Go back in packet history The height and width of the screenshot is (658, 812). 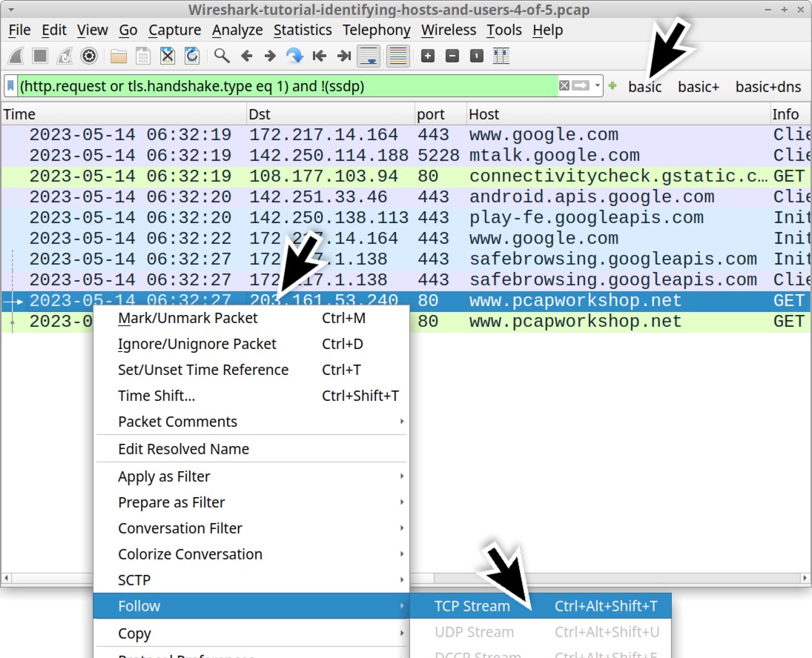pyautogui.click(x=246, y=56)
